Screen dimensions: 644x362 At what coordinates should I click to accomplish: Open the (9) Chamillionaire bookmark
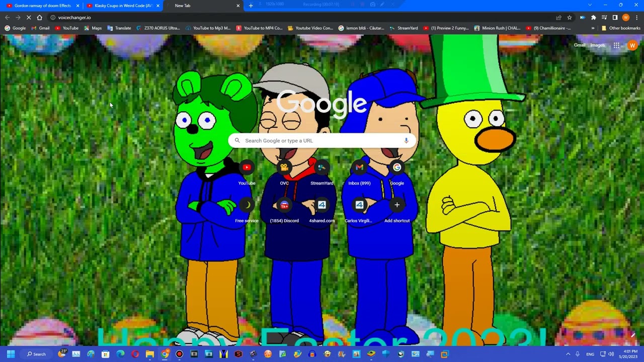coord(548,28)
